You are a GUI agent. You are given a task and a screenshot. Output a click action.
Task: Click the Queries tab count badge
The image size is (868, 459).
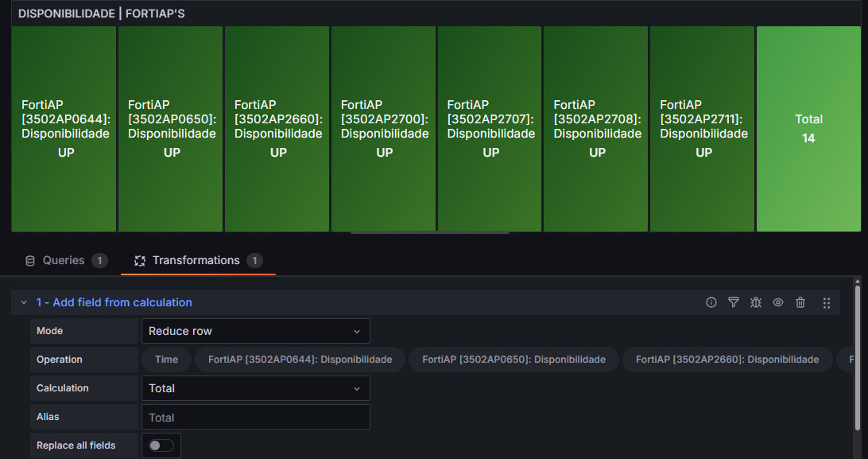99,261
